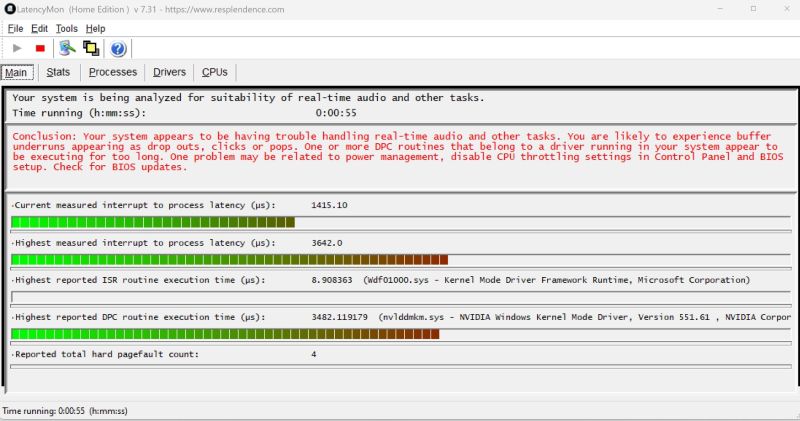This screenshot has height=421, width=800.
Task: Click the LatencyMon app icon in title bar
Action: [10, 9]
